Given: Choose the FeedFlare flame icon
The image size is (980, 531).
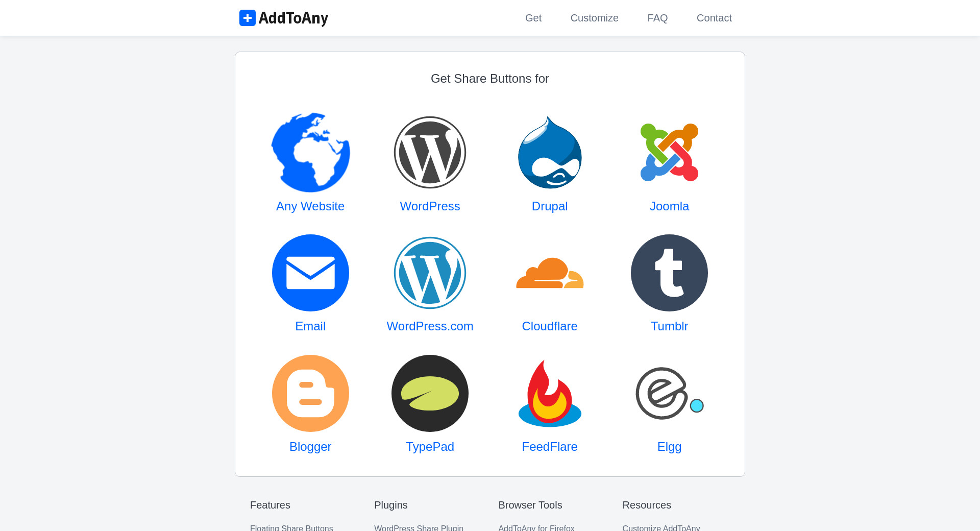Looking at the screenshot, I should point(550,393).
